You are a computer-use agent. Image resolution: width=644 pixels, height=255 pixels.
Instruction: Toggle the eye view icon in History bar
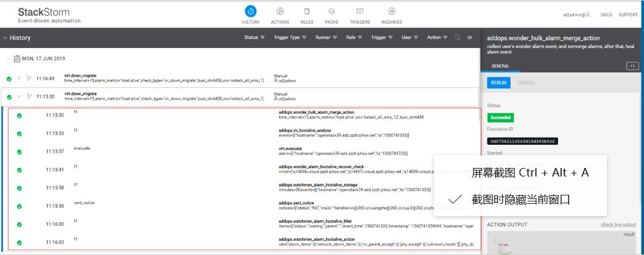tap(470, 37)
